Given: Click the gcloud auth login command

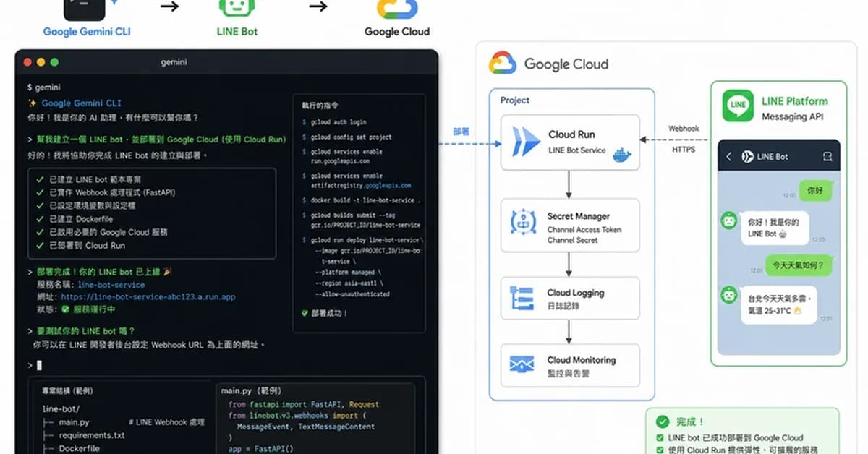Looking at the screenshot, I should point(339,122).
